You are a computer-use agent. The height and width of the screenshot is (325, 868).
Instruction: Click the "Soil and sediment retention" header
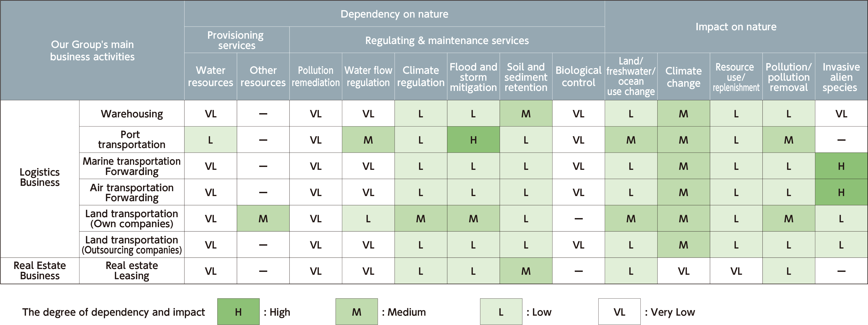coord(526,77)
